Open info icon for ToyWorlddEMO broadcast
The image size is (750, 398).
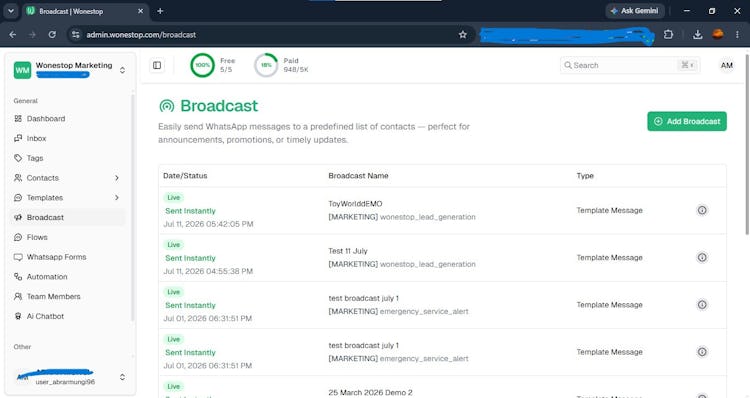pos(702,210)
